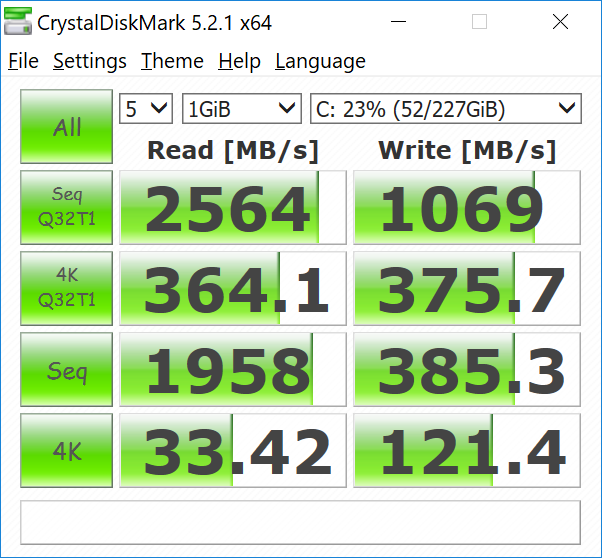Open the drive dropdown showing C: 23%

coord(446,109)
